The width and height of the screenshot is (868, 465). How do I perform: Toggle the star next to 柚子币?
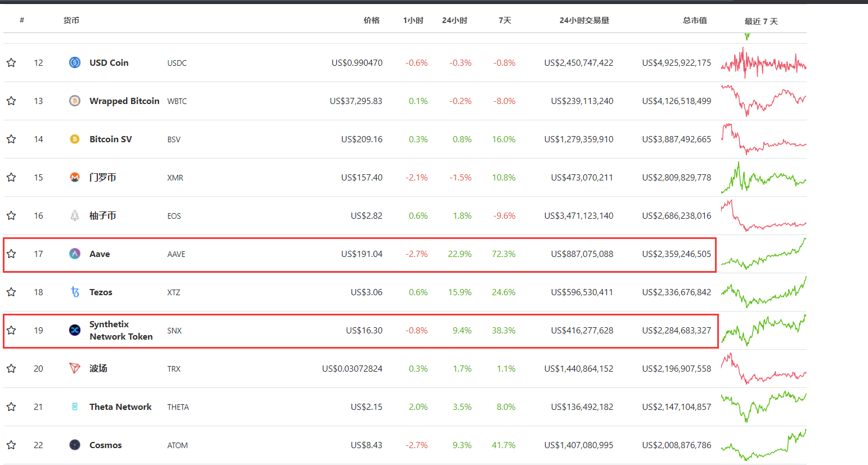(11, 215)
